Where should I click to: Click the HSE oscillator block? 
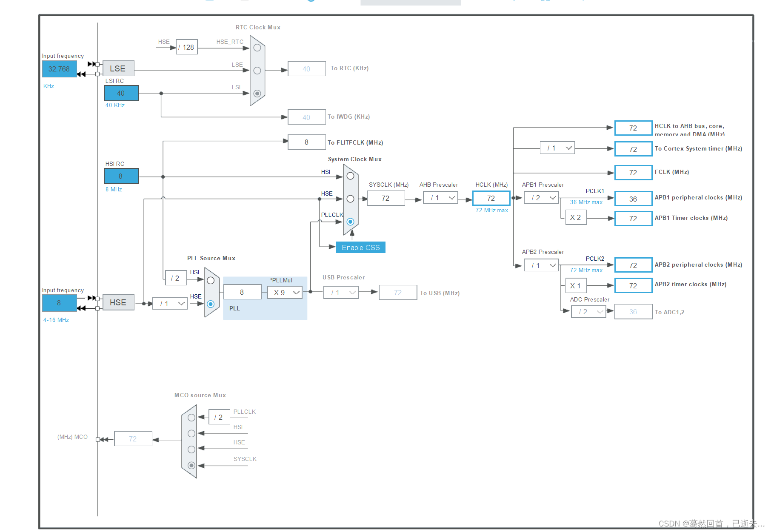[118, 302]
